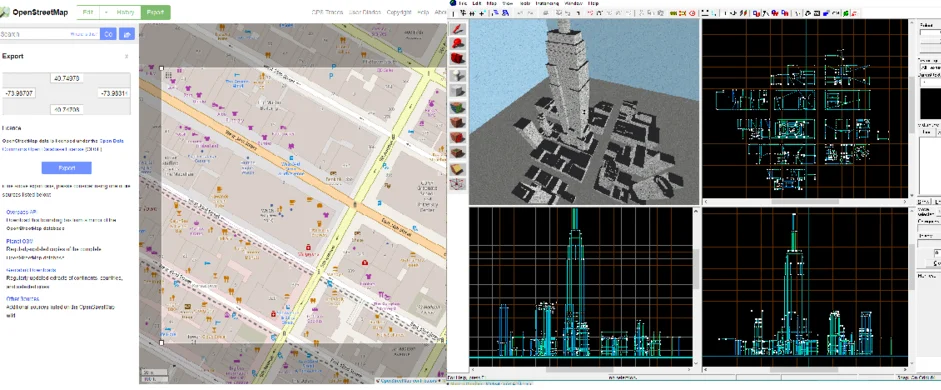
Task: Switch to the green Export tab
Action: 155,12
